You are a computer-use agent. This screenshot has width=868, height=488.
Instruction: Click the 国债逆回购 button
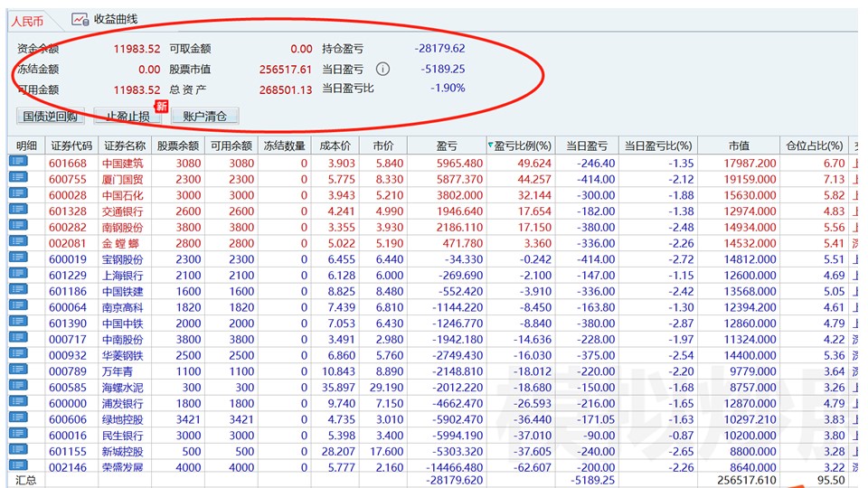pos(51,117)
